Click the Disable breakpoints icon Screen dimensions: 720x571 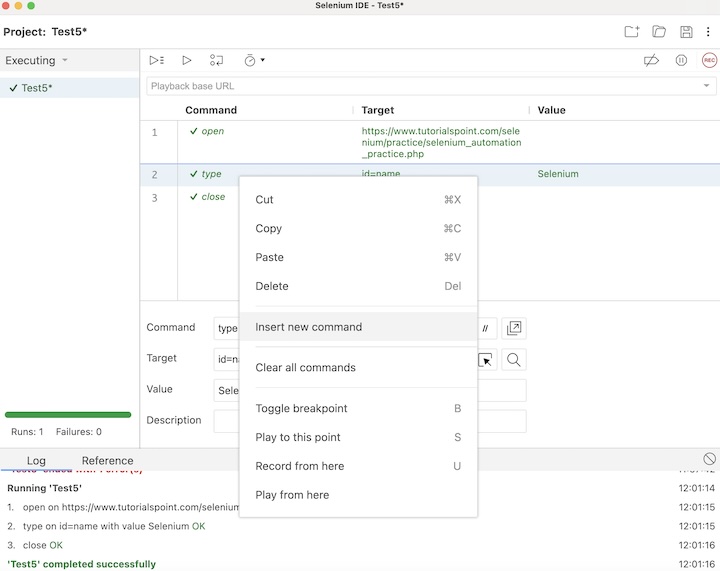click(651, 60)
